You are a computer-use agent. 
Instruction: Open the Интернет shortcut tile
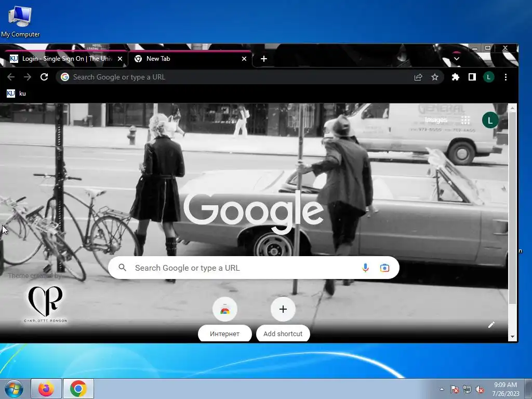(224, 319)
